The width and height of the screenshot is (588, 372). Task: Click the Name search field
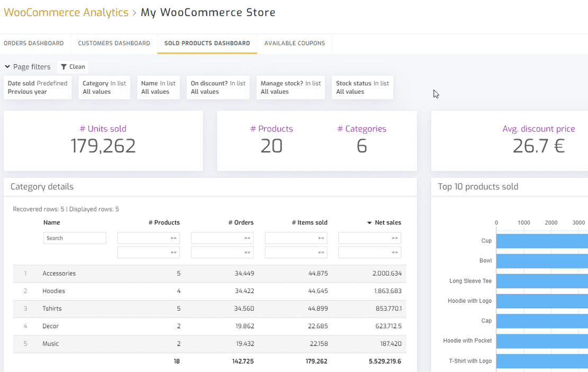(x=75, y=238)
